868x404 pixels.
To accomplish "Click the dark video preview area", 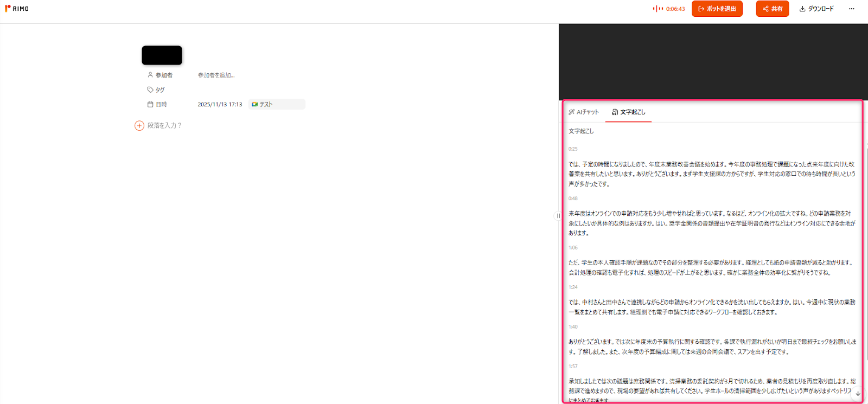I will [713, 62].
